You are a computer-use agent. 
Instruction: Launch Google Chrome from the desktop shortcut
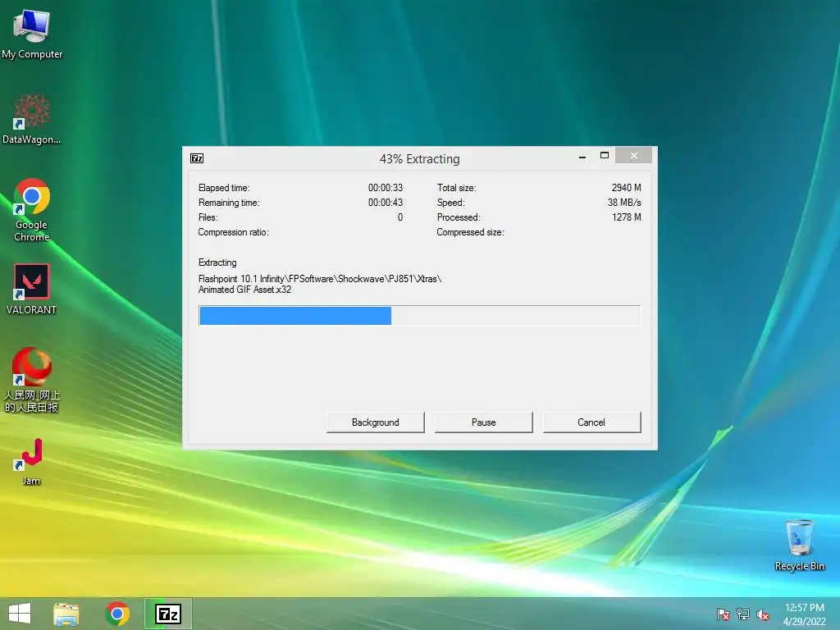(x=32, y=209)
